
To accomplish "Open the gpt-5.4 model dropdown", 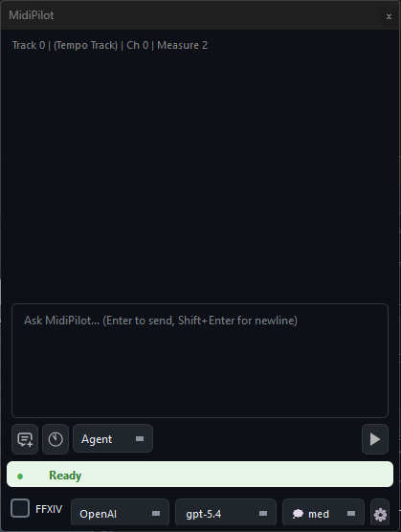I will [x=226, y=514].
